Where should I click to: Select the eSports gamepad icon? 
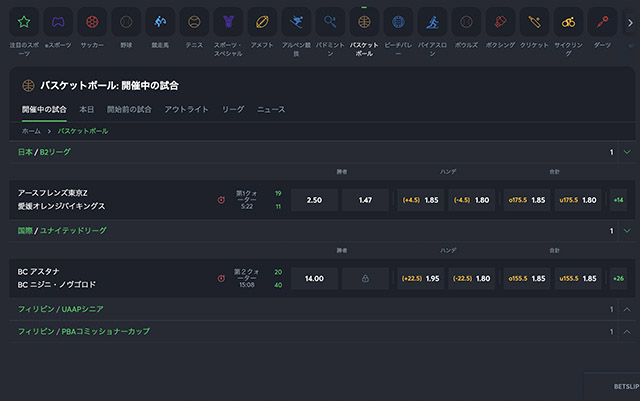(59, 21)
